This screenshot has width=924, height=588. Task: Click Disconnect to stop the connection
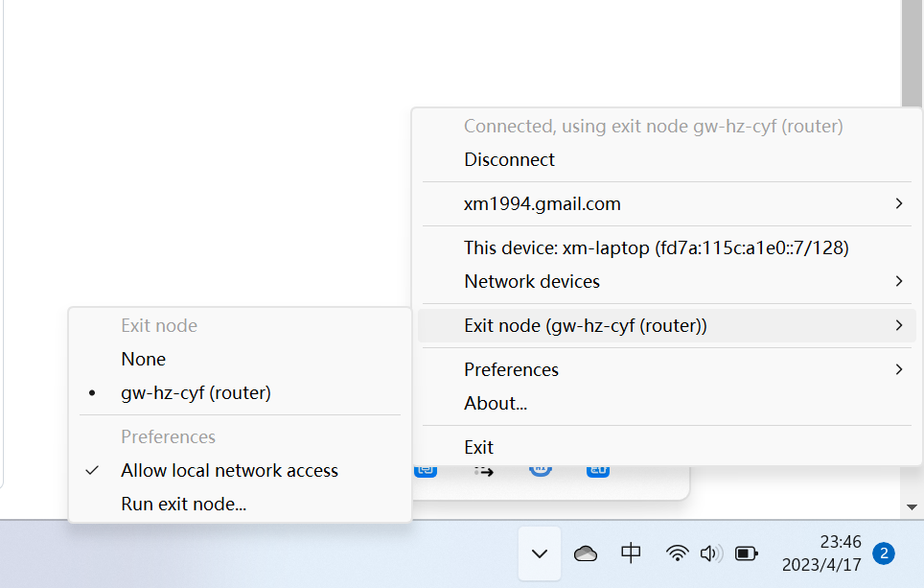tap(509, 159)
